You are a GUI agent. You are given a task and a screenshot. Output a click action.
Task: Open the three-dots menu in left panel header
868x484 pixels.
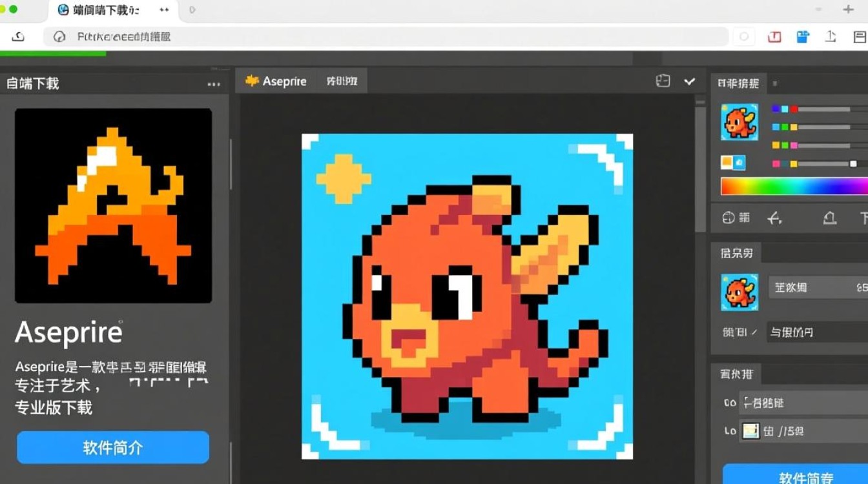tap(214, 84)
